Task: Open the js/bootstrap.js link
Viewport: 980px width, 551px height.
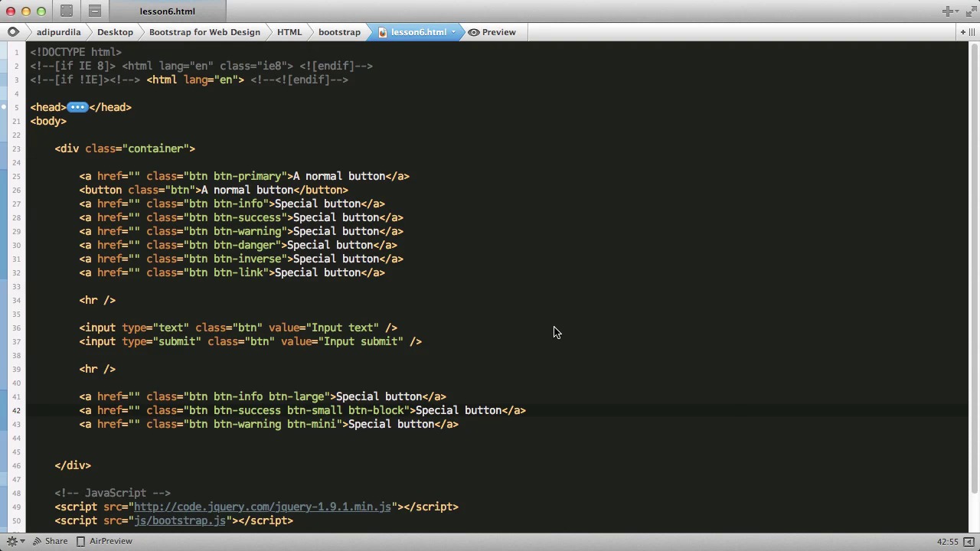Action: (180, 520)
